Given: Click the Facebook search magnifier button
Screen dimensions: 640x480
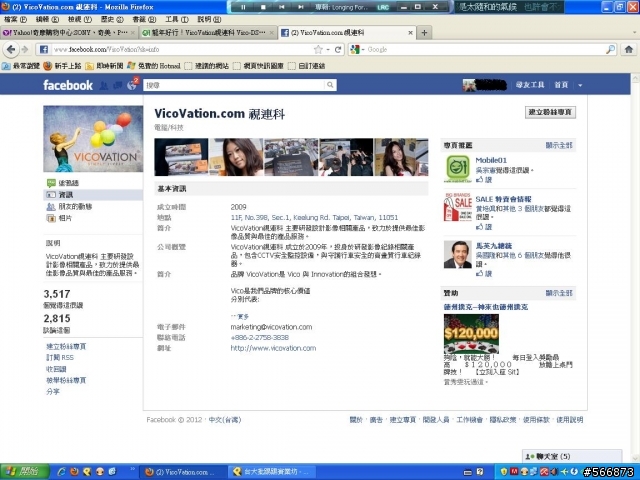Looking at the screenshot, I should click(331, 85).
